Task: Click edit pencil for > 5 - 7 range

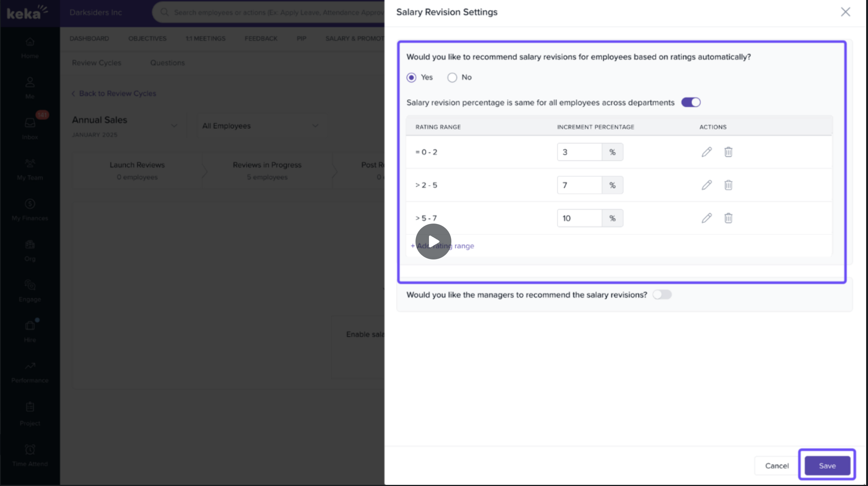Action: click(706, 218)
